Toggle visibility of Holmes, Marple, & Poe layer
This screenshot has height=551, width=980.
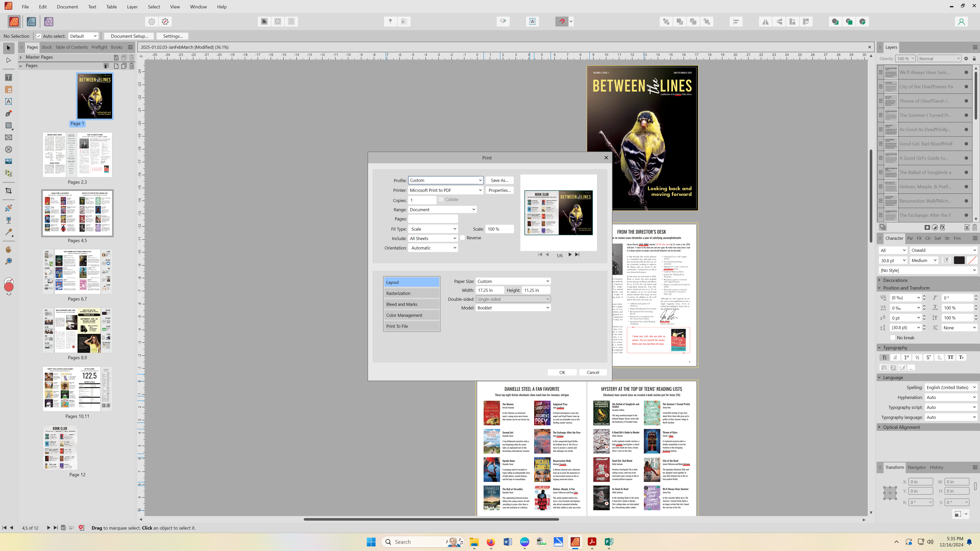pos(966,187)
